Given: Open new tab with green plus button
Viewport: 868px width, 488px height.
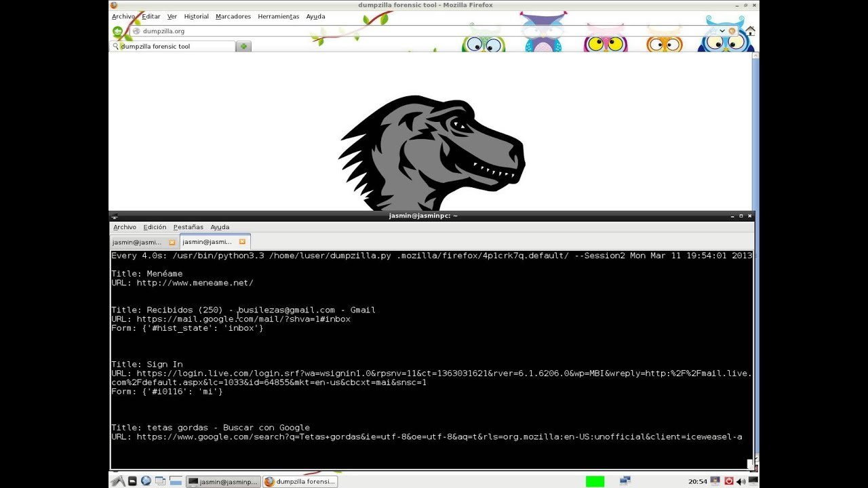Looking at the screenshot, I should click(243, 46).
